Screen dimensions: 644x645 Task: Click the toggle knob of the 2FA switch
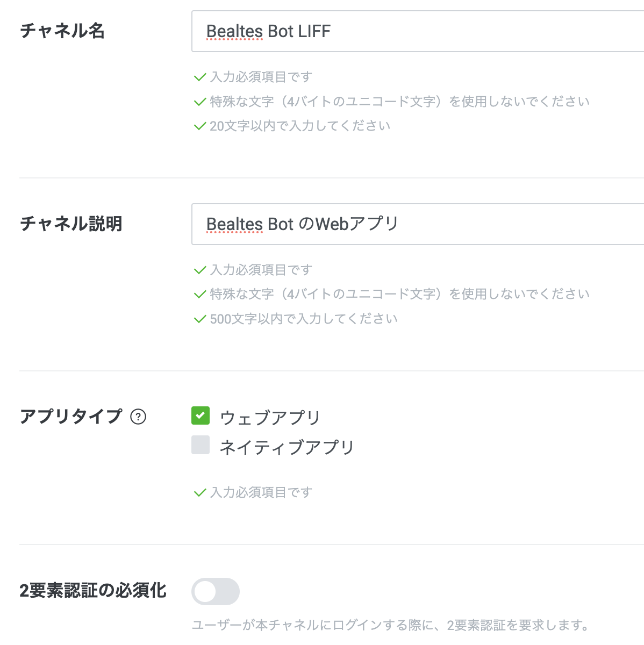205,591
